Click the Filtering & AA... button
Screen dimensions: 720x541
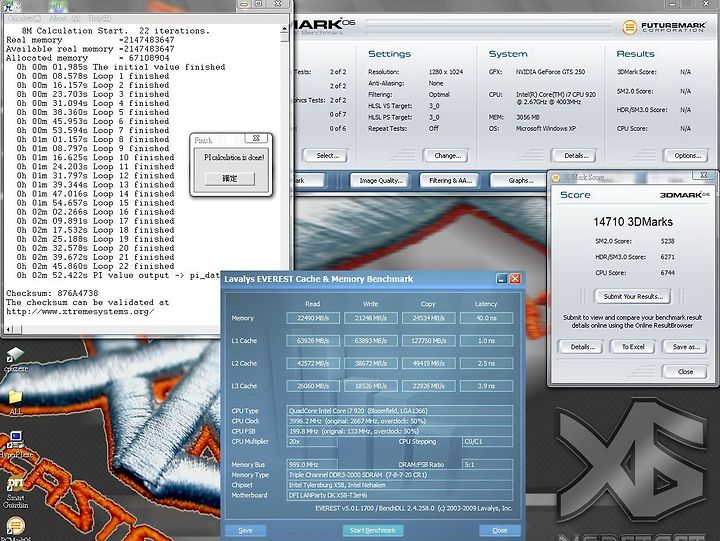click(450, 180)
